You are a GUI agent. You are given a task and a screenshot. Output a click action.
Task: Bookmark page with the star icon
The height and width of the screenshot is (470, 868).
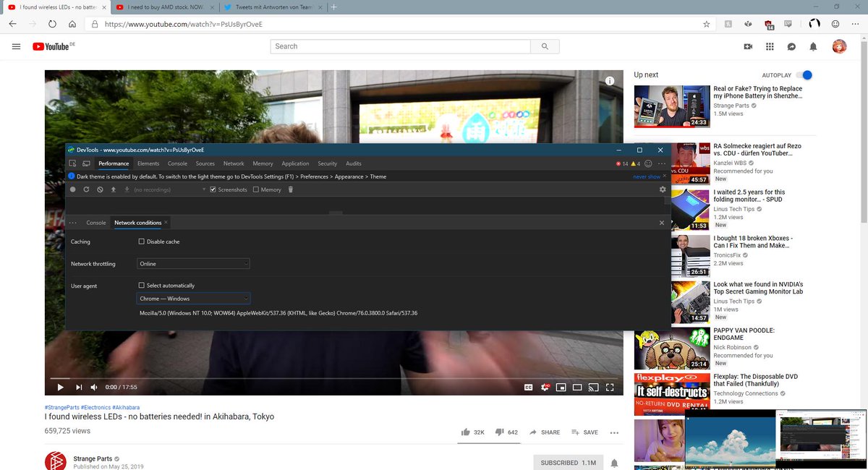click(x=706, y=24)
